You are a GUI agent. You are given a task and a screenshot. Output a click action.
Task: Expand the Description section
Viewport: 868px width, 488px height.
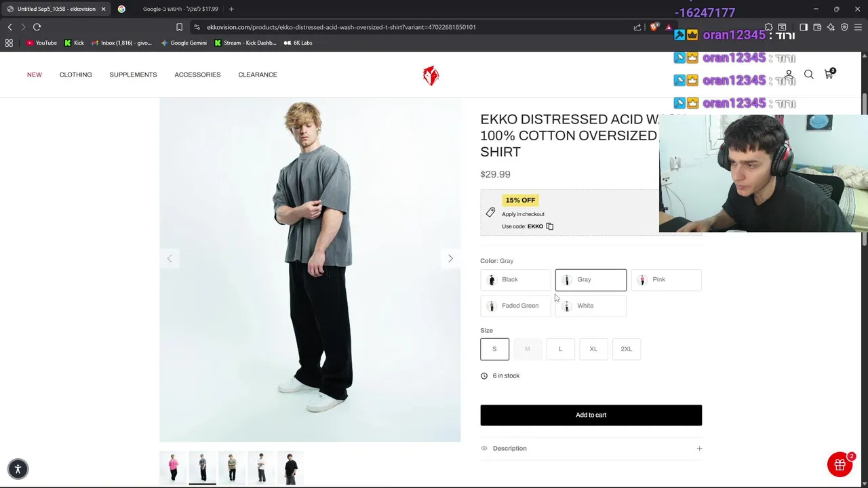pos(591,449)
